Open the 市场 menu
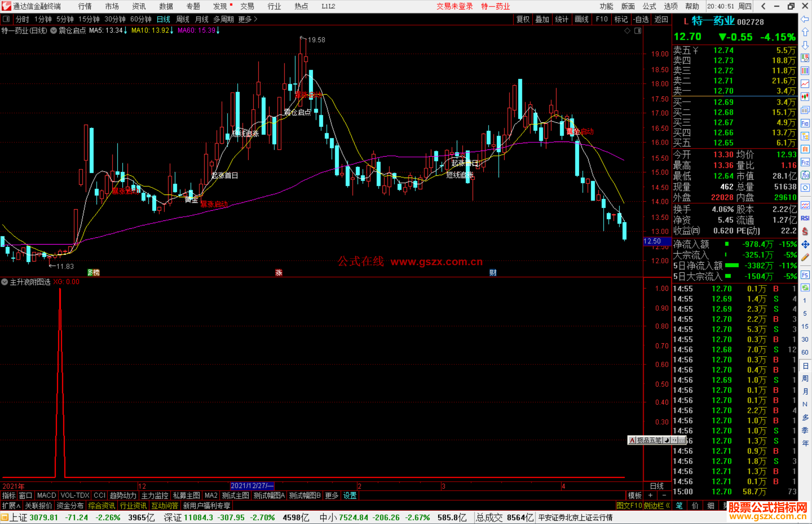The width and height of the screenshot is (812, 524). click(x=112, y=6)
